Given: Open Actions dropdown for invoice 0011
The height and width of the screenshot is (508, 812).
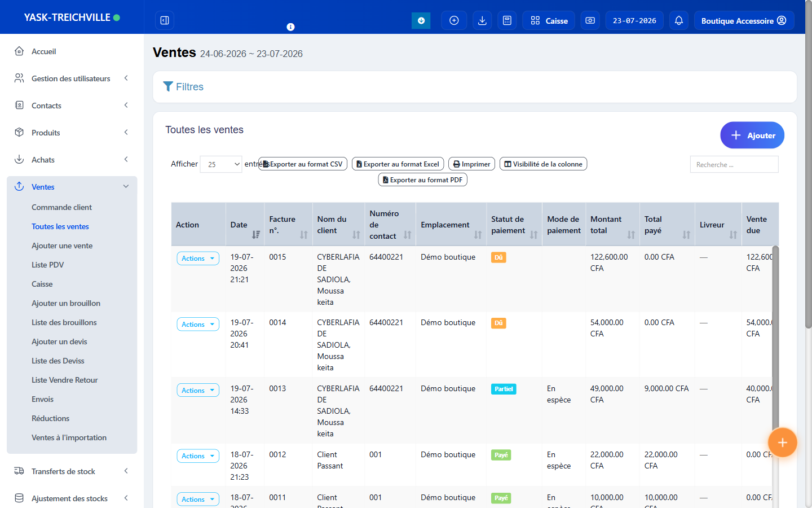Looking at the screenshot, I should (198, 500).
